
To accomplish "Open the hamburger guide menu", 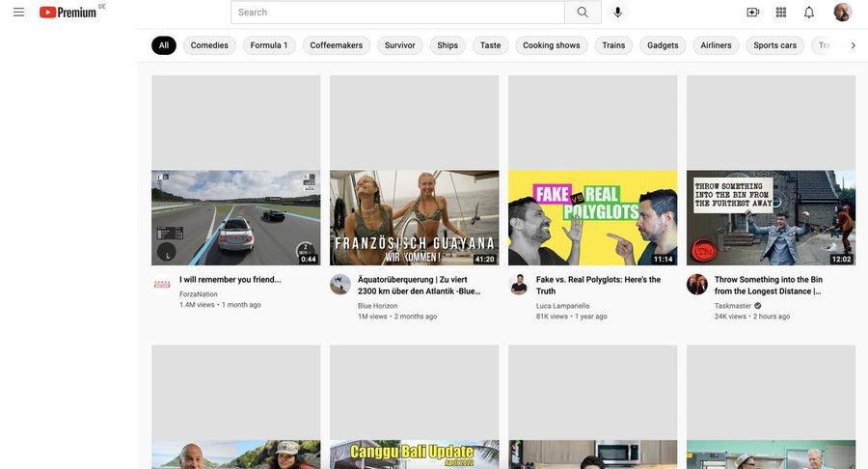I will pos(18,13).
